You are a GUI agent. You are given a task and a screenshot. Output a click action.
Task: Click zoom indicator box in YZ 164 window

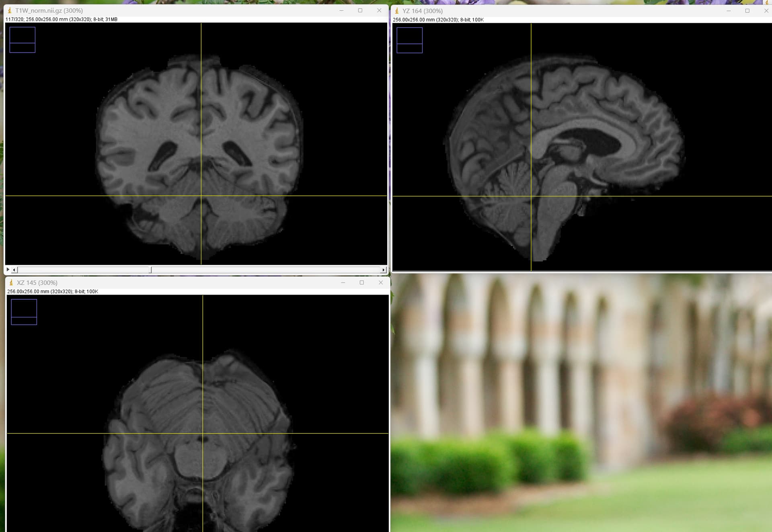(409, 40)
